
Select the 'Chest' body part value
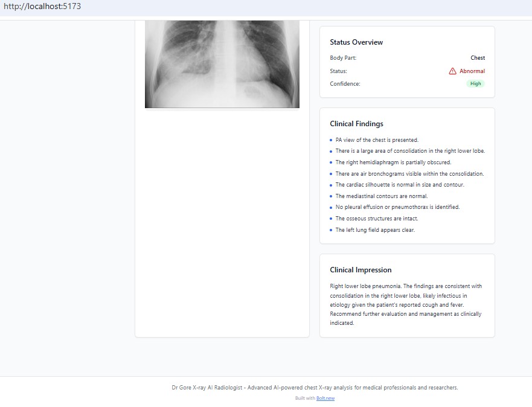[x=478, y=58]
